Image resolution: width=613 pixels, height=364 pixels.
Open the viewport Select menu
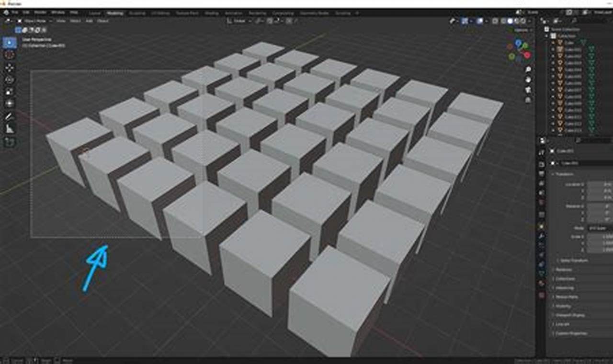tap(75, 21)
